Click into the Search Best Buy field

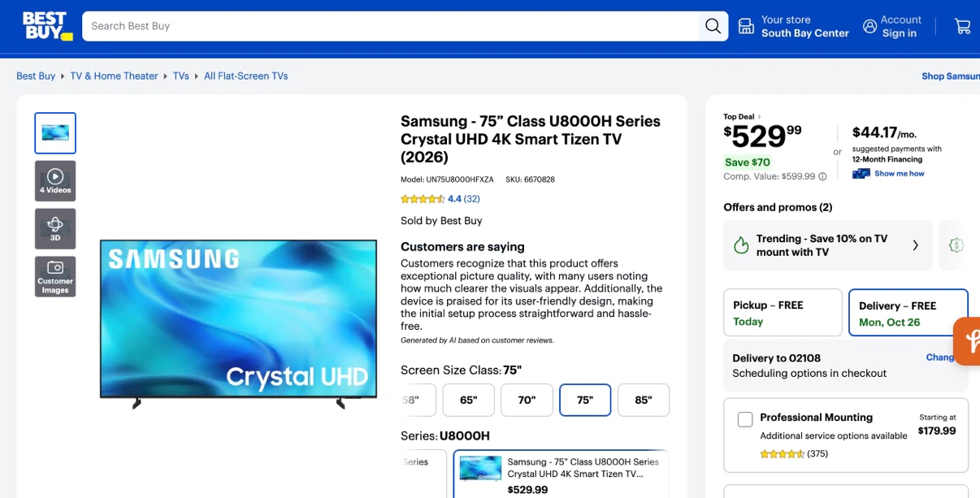[x=390, y=26]
